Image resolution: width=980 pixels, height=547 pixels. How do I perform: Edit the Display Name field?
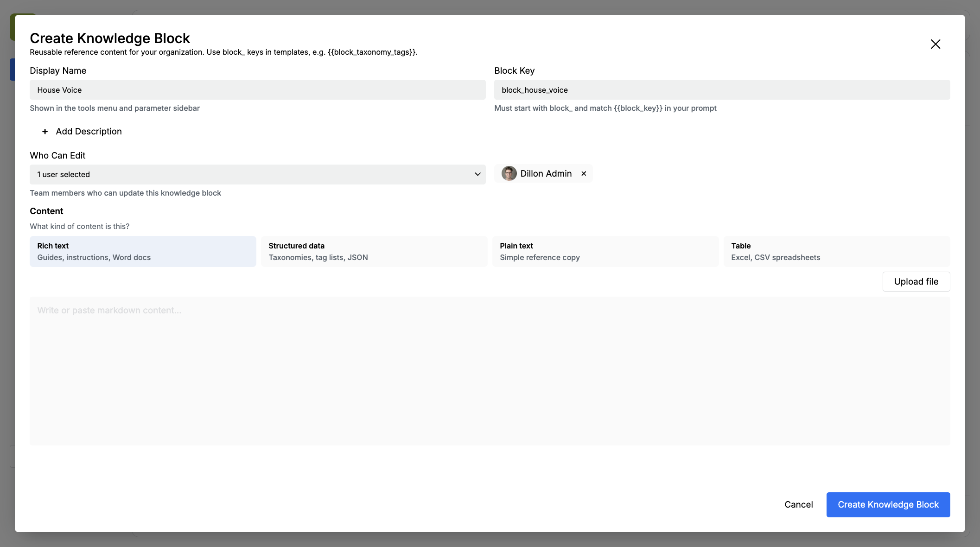258,90
